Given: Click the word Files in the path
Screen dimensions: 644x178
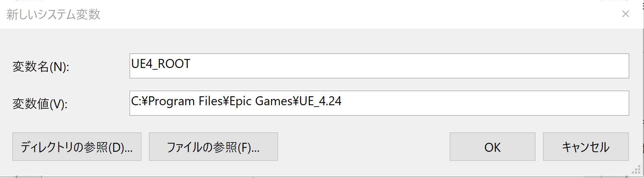Looking at the screenshot, I should [x=211, y=101].
